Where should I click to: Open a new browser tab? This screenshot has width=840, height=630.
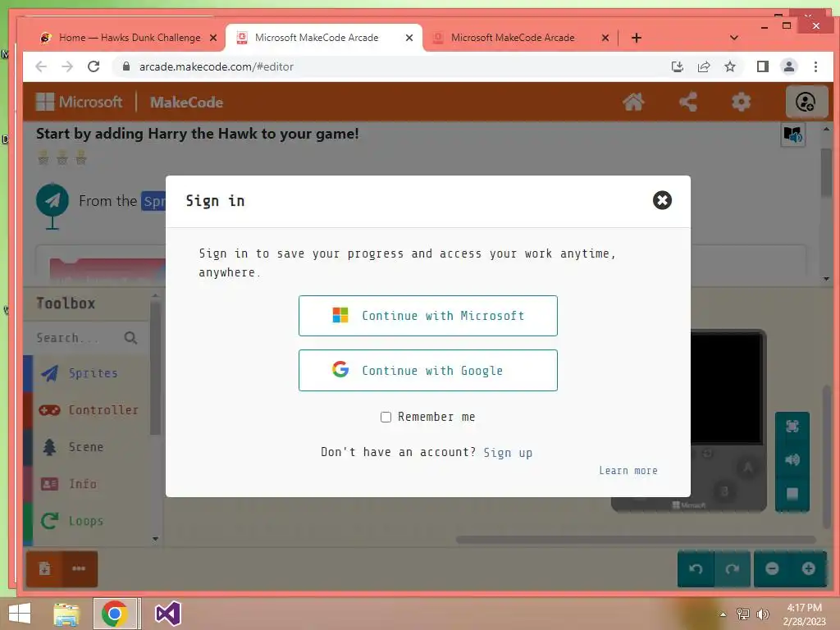pyautogui.click(x=636, y=38)
